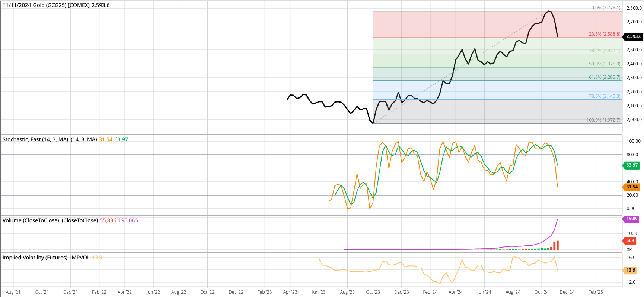Click the green 63.97 stochastic value tag

(631, 165)
